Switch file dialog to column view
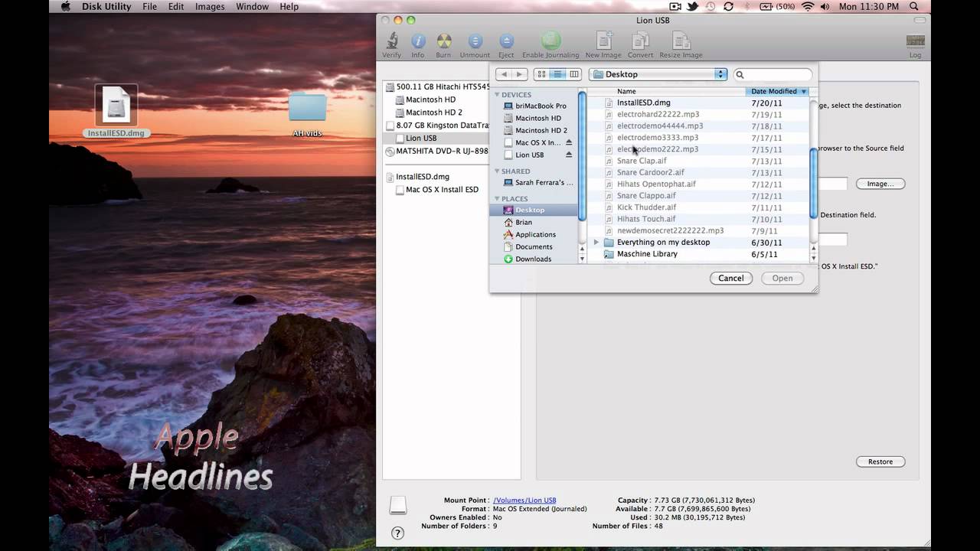The image size is (980, 551). tap(573, 74)
